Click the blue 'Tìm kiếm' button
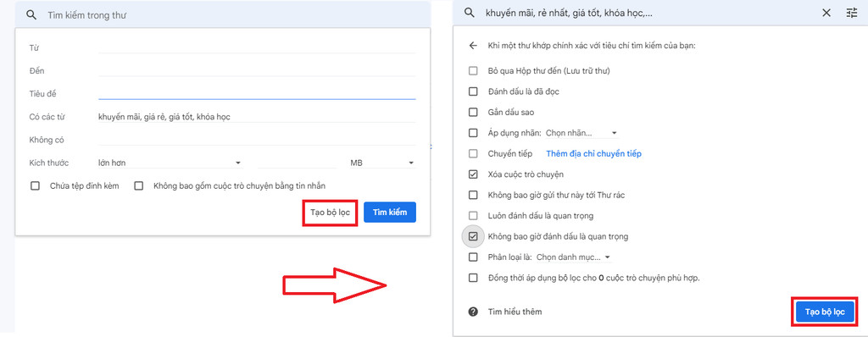868x337 pixels. (390, 213)
